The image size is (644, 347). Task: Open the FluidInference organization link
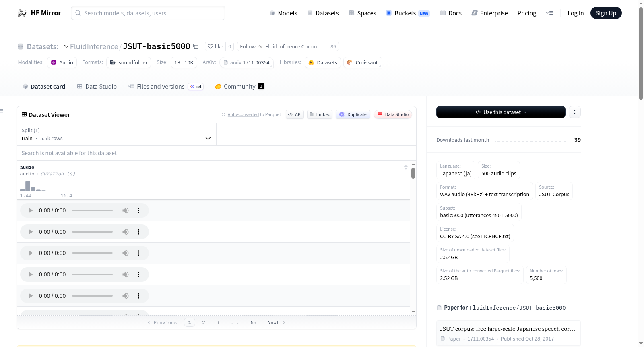tap(94, 46)
